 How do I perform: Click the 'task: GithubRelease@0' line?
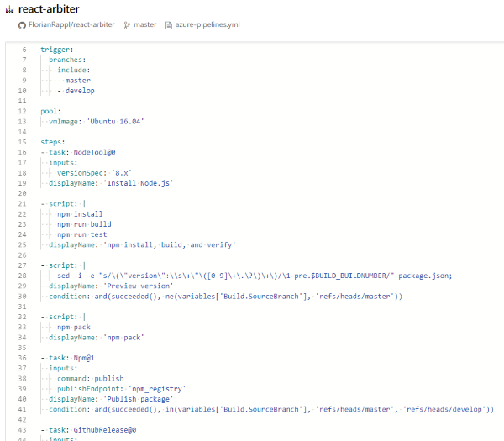coord(88,430)
